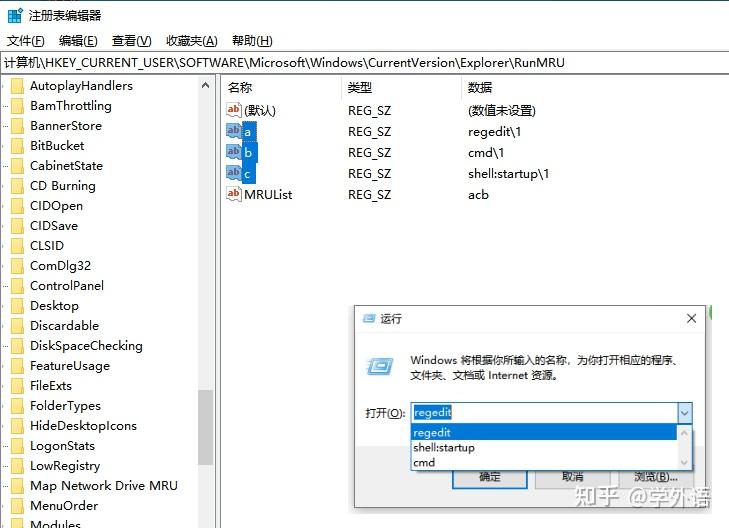729x528 pixels.
Task: Select the Map Network Drive MRU folder icon
Action: tap(17, 486)
